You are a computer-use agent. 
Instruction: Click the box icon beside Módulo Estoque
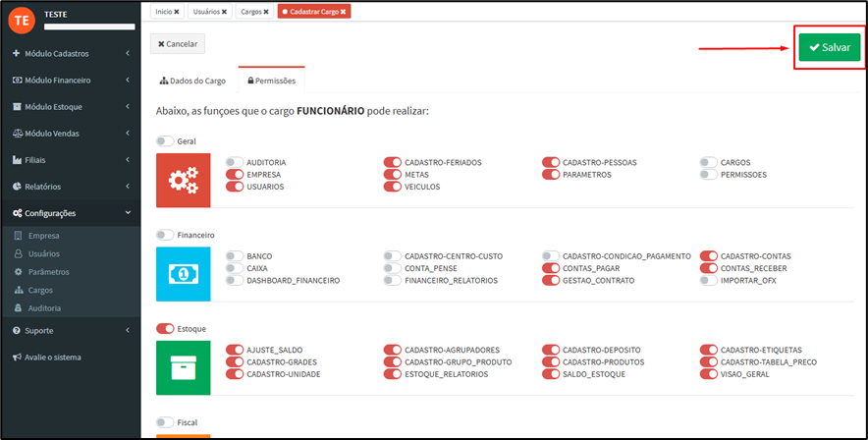pyautogui.click(x=17, y=107)
